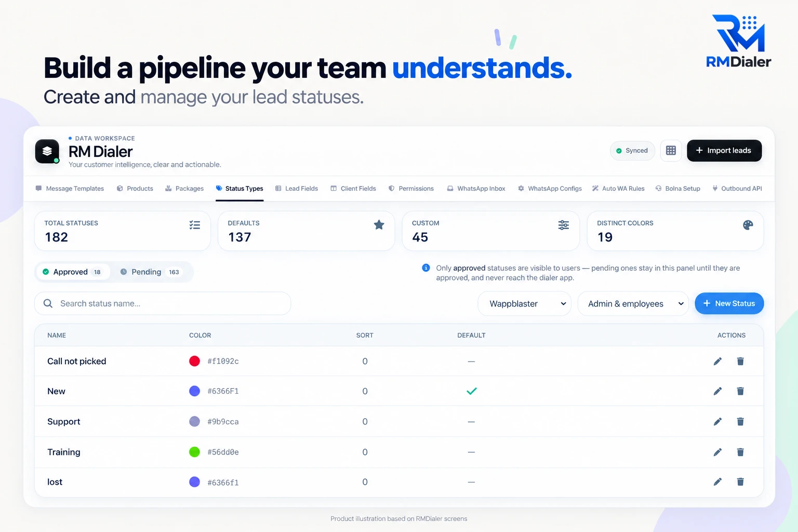The image size is (798, 532).
Task: Click the lavender swatch for Support
Action: point(195,421)
